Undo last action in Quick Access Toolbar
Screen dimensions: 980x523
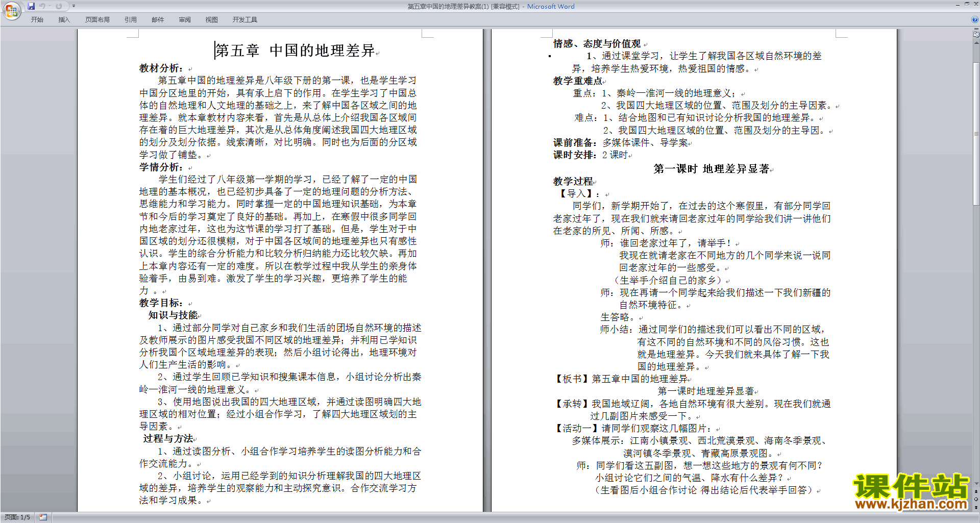click(42, 6)
